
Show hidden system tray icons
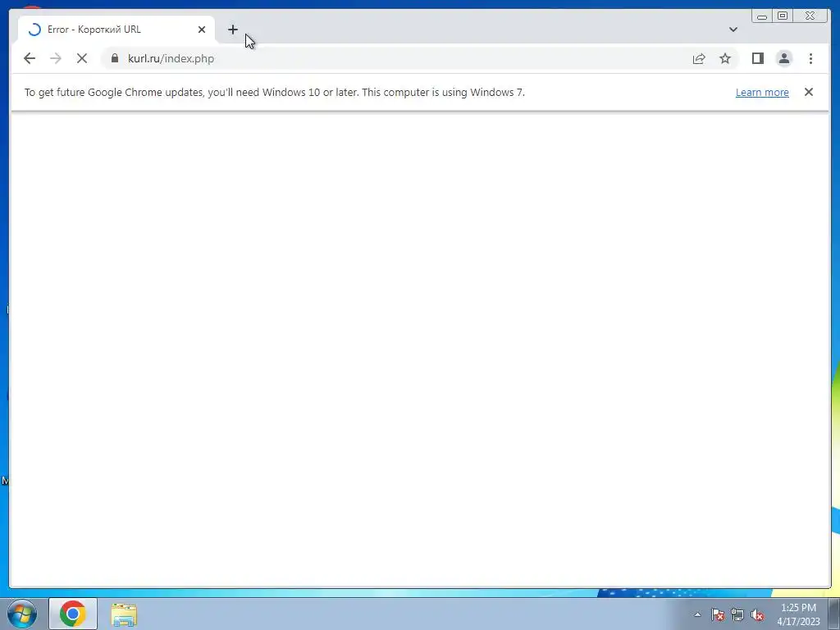pyautogui.click(x=697, y=614)
